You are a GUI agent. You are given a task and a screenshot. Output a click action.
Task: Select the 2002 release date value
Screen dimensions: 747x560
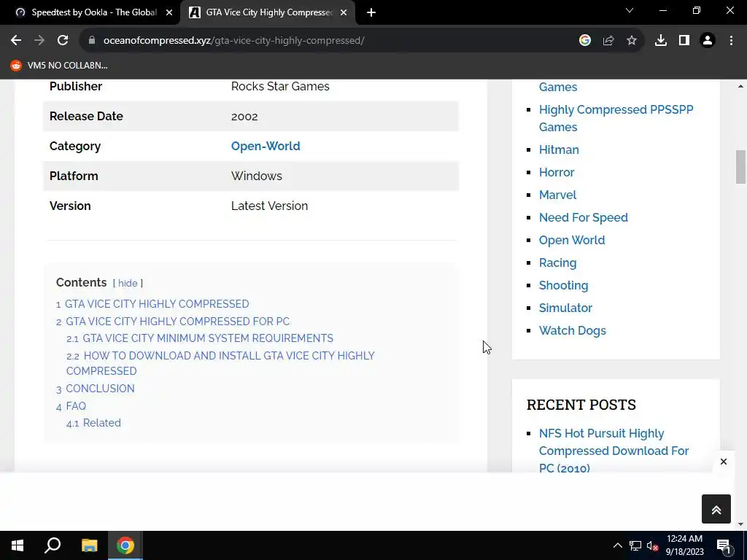(244, 117)
